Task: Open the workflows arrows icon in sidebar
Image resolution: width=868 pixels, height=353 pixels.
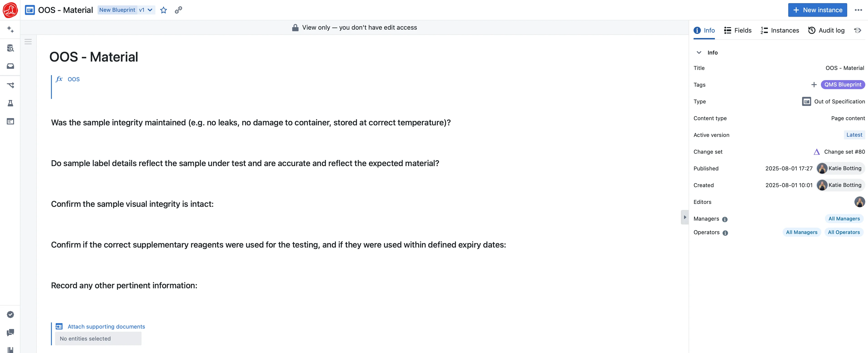Action: (10, 85)
